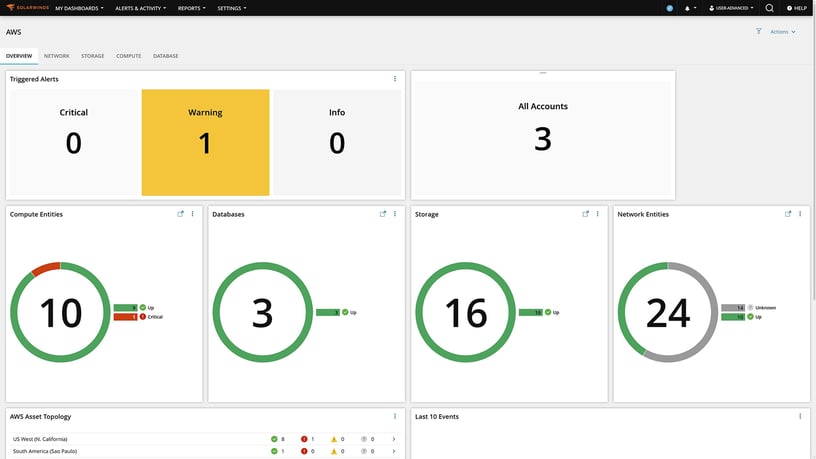The width and height of the screenshot is (816, 459).
Task: Open Triggered Alerts widget options menu
Action: [x=395, y=79]
